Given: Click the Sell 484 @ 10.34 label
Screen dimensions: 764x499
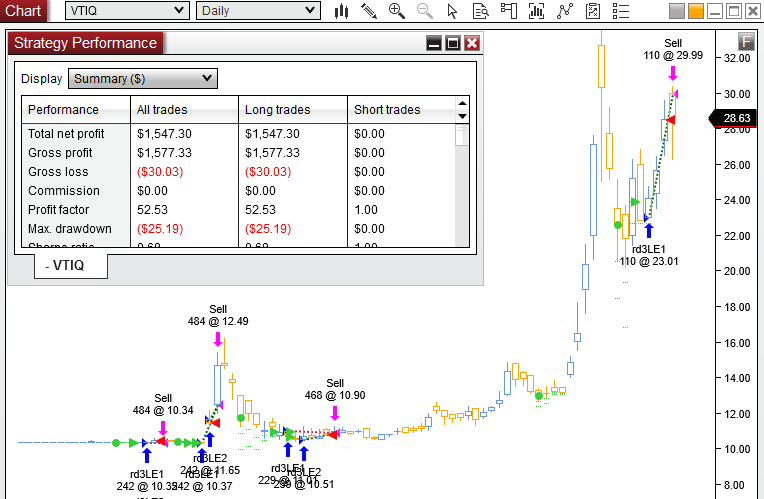Looking at the screenshot, I should click(163, 404).
